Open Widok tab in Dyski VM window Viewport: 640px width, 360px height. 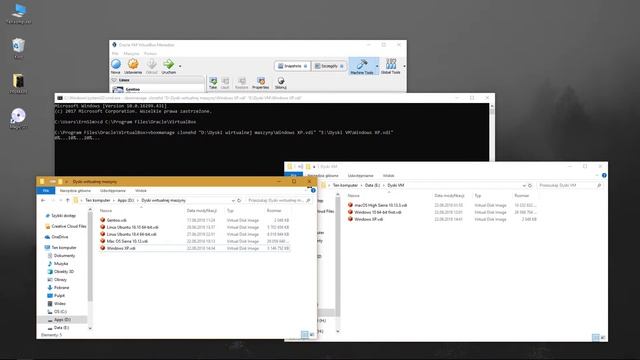coord(389,176)
